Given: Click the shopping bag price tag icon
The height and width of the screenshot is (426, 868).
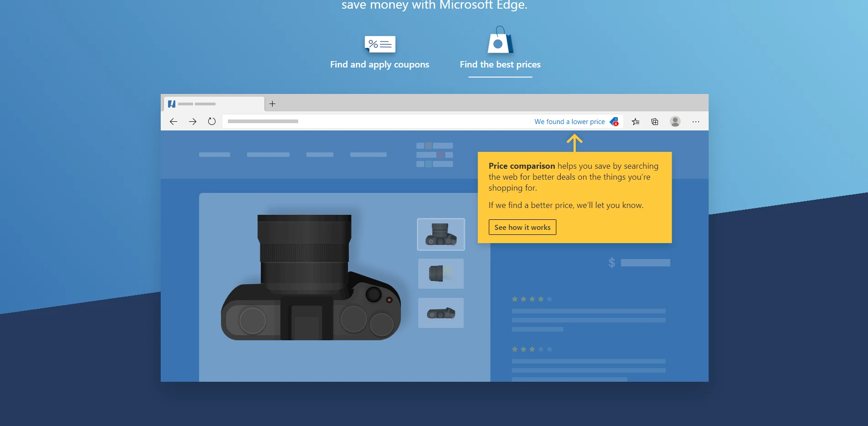Looking at the screenshot, I should coord(500,40).
